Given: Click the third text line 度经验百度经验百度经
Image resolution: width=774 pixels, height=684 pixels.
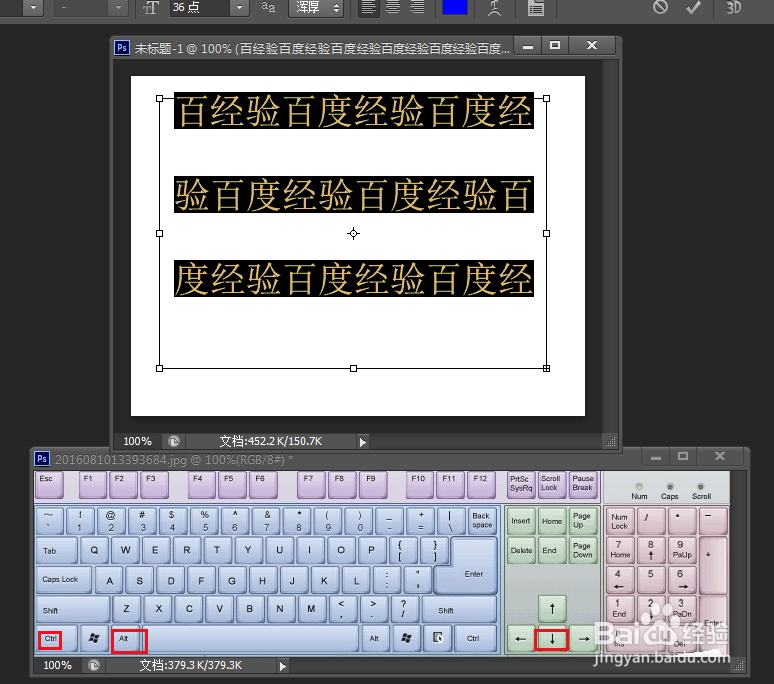Looking at the screenshot, I should click(x=353, y=278).
